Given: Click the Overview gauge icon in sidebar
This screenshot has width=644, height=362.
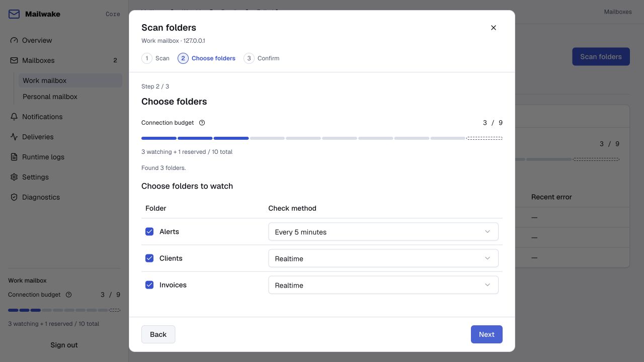Looking at the screenshot, I should (x=14, y=40).
